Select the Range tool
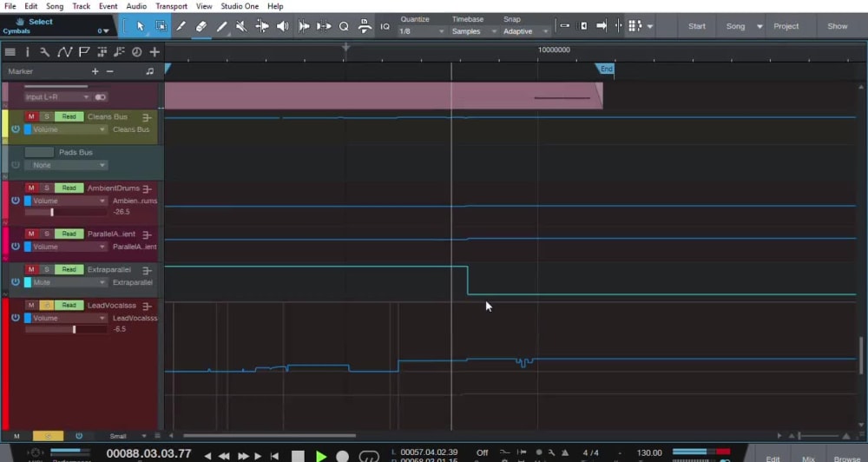 coord(161,26)
